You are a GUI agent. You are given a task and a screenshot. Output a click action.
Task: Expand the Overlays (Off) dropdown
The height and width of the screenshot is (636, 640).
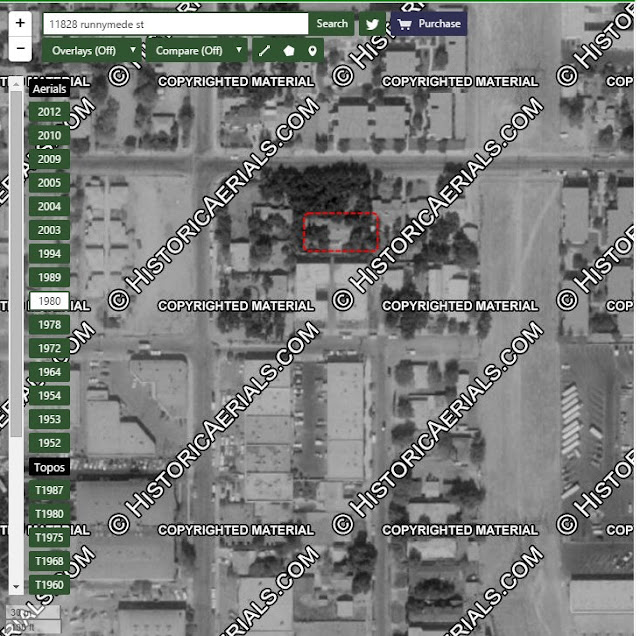(92, 51)
